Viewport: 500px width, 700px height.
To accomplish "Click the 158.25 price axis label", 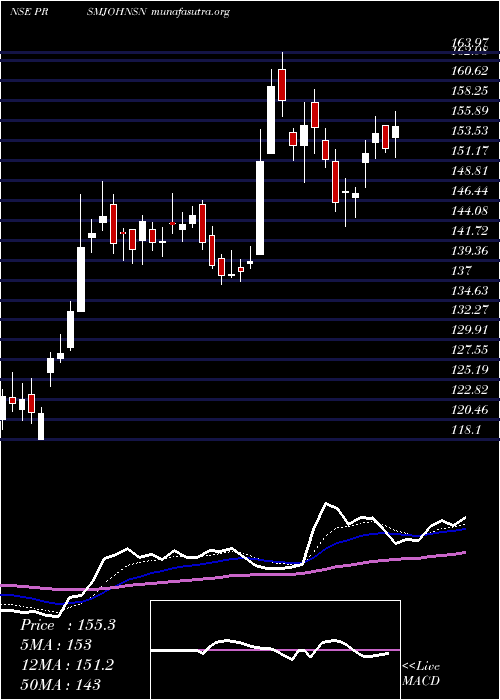I will (469, 91).
